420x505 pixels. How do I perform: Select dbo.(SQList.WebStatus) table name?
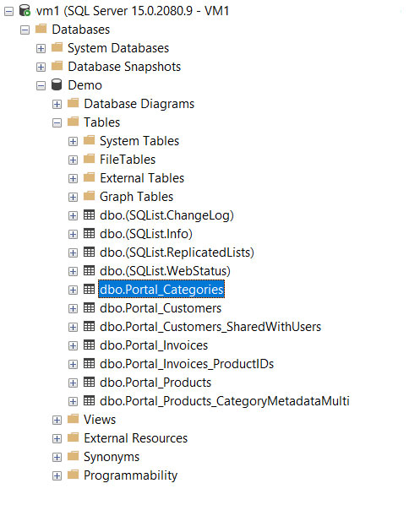click(165, 271)
